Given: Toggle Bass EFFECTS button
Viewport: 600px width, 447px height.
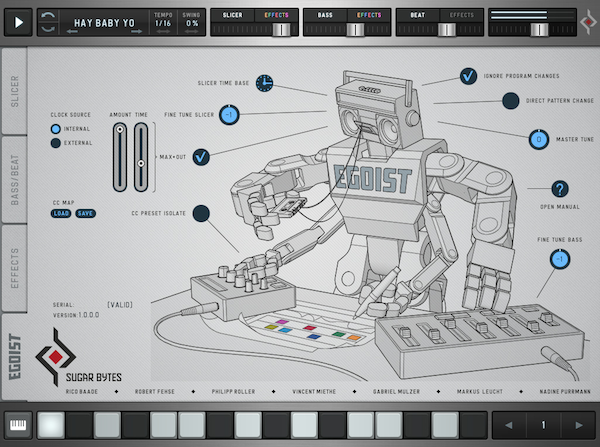Looking at the screenshot, I should 369,15.
